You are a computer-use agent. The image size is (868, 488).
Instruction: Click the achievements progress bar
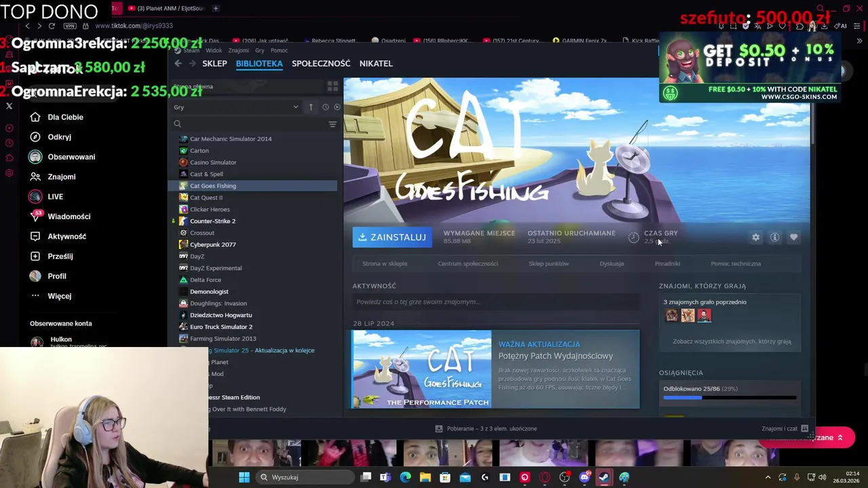tap(730, 398)
